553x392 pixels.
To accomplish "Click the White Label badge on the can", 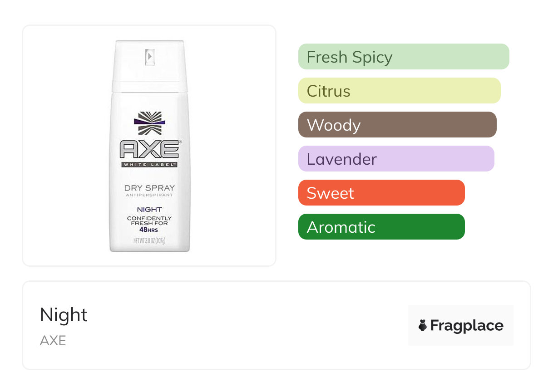I will (x=149, y=165).
